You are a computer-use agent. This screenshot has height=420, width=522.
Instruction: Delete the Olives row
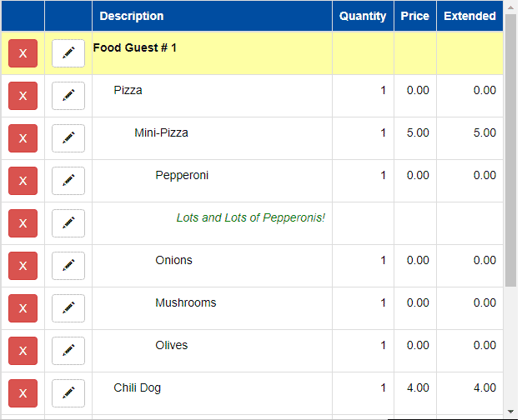tap(23, 351)
